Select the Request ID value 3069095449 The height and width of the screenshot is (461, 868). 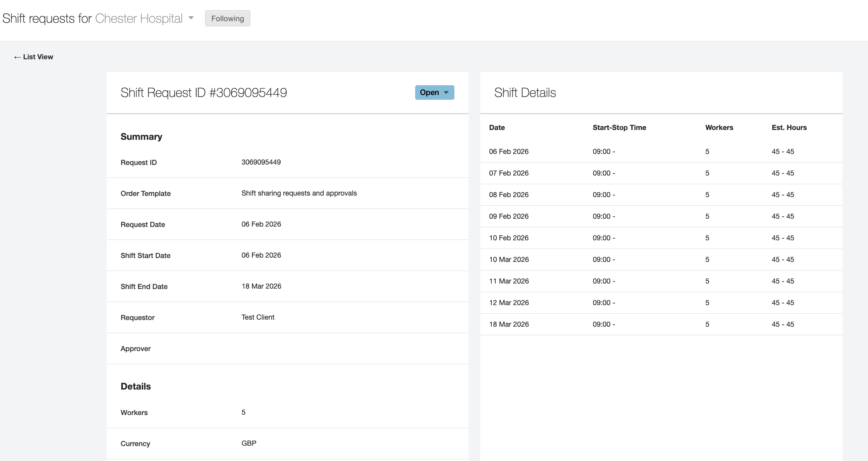[261, 162]
